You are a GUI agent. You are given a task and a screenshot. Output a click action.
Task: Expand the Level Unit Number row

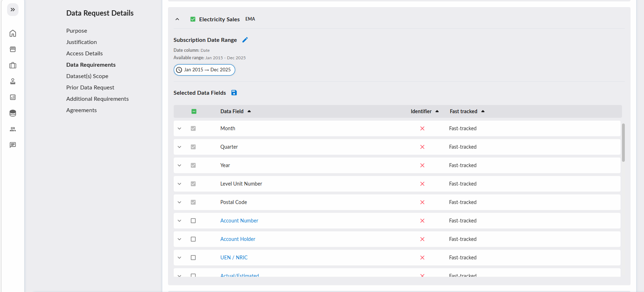click(x=179, y=184)
